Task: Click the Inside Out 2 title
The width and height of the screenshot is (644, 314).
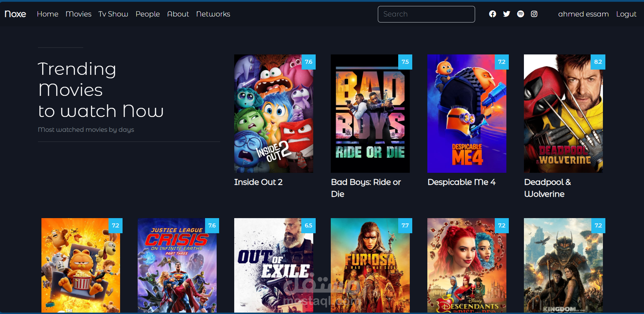Action: tap(258, 182)
